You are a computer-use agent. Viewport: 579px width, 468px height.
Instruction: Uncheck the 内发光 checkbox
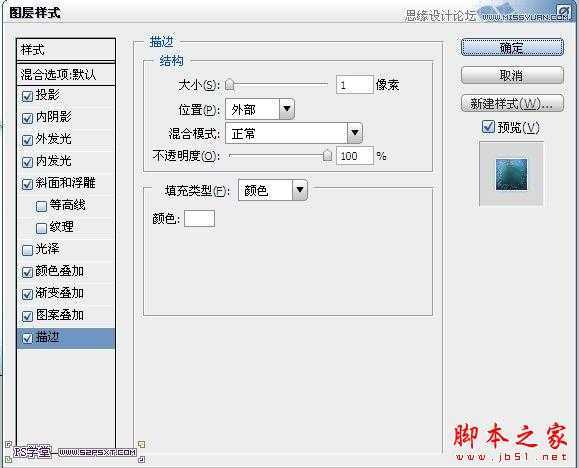[x=27, y=162]
